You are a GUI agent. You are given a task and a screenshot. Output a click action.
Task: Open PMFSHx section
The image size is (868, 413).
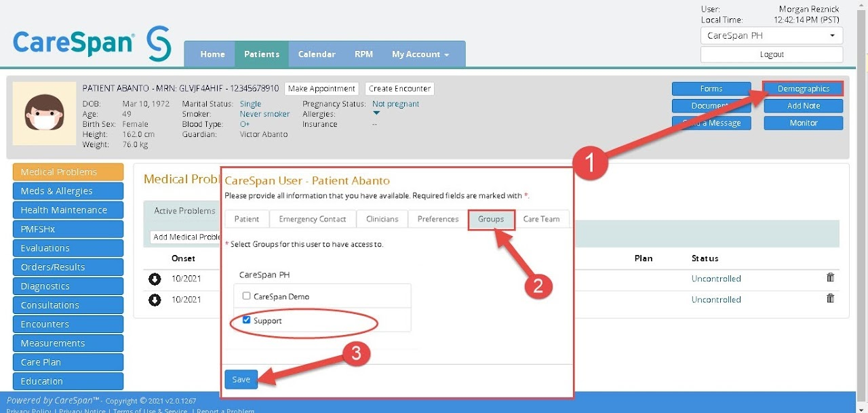(x=68, y=229)
